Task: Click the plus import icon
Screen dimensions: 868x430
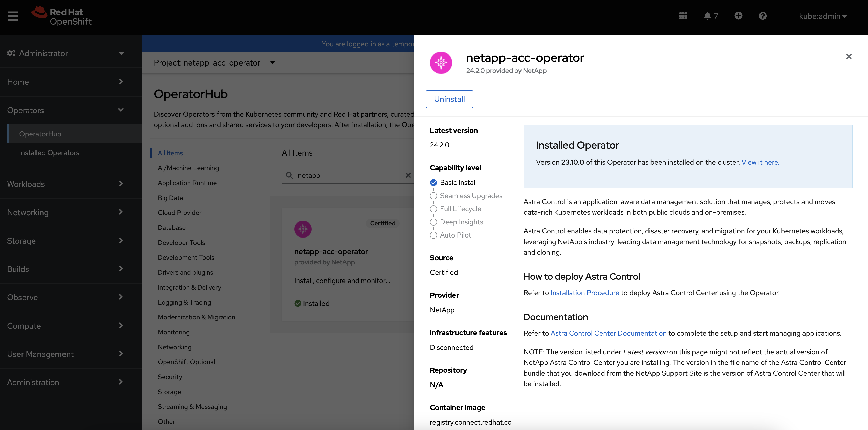Action: 738,16
